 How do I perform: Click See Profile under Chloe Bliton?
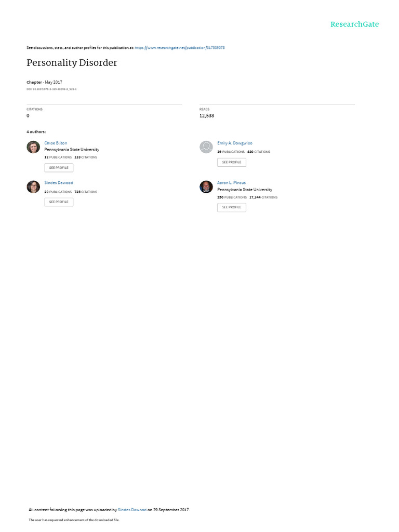pyautogui.click(x=59, y=168)
